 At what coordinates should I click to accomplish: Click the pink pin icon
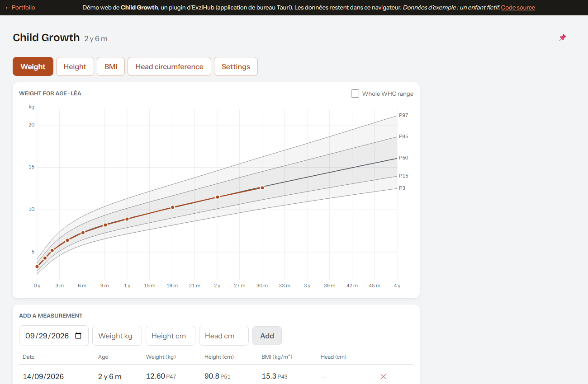pyautogui.click(x=562, y=37)
